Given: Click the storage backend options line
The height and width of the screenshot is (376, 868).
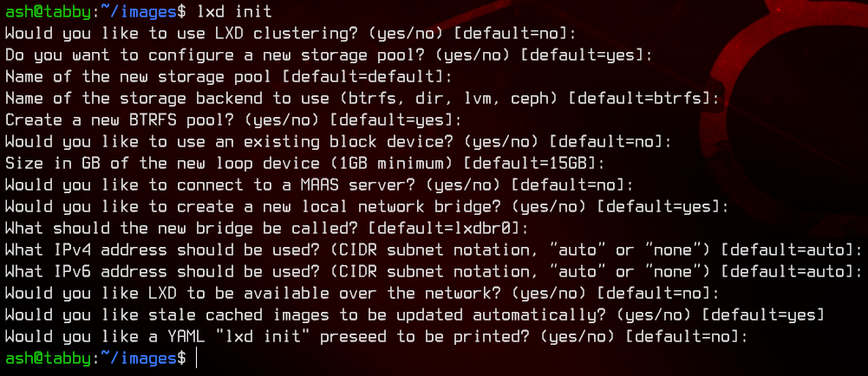Looking at the screenshot, I should click(x=362, y=99).
